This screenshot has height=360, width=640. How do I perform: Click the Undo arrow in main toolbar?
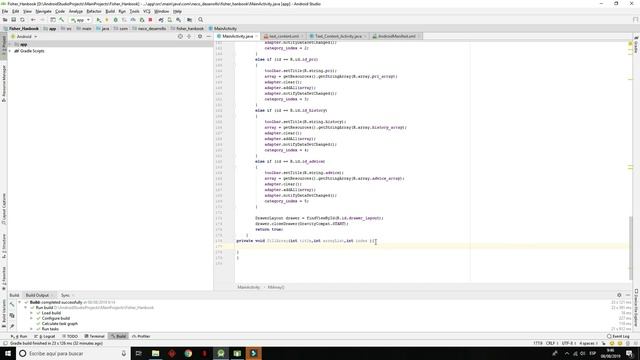[33, 20]
